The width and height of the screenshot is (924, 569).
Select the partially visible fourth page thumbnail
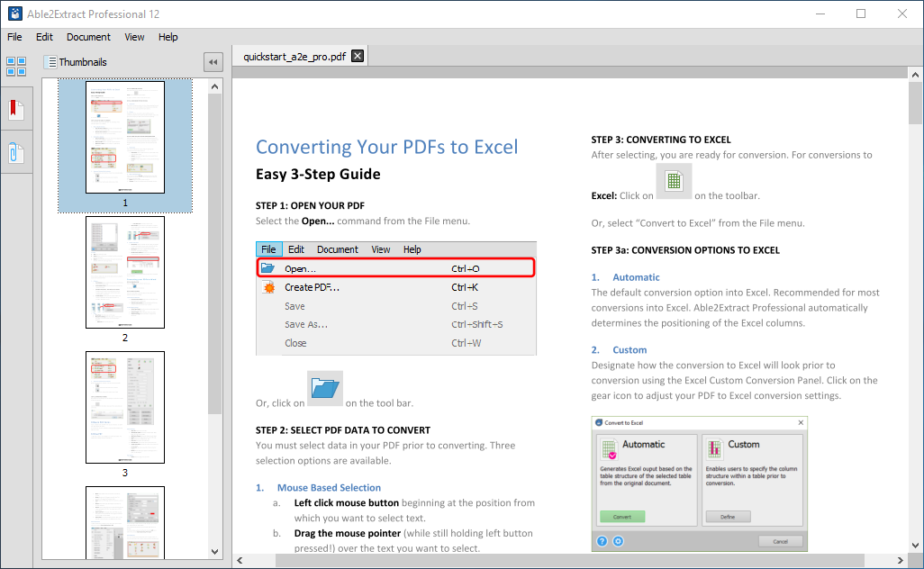125,522
